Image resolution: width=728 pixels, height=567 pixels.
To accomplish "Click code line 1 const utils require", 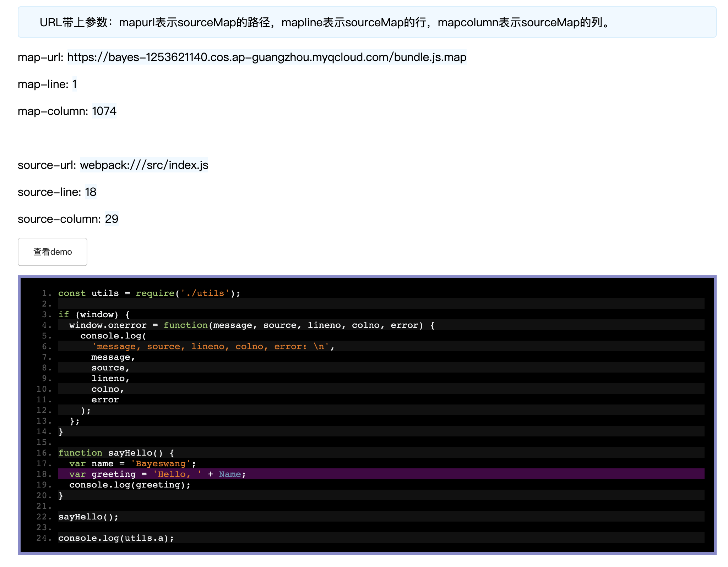I will (149, 293).
